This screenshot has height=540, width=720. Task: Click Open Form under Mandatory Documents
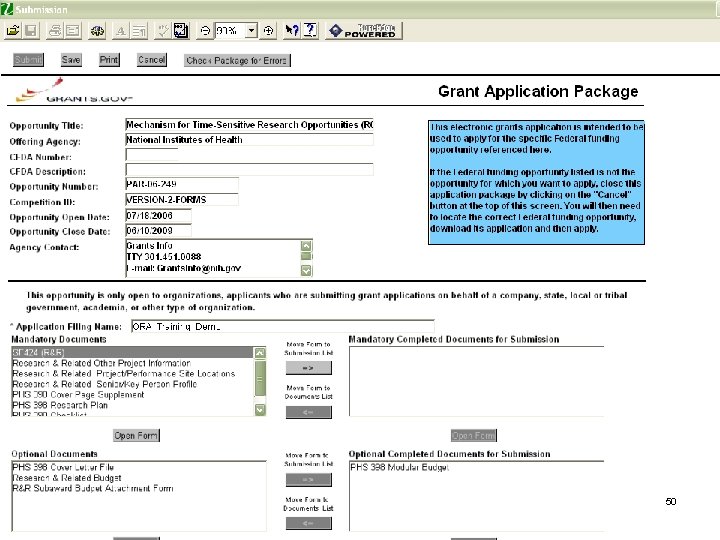pyautogui.click(x=136, y=435)
